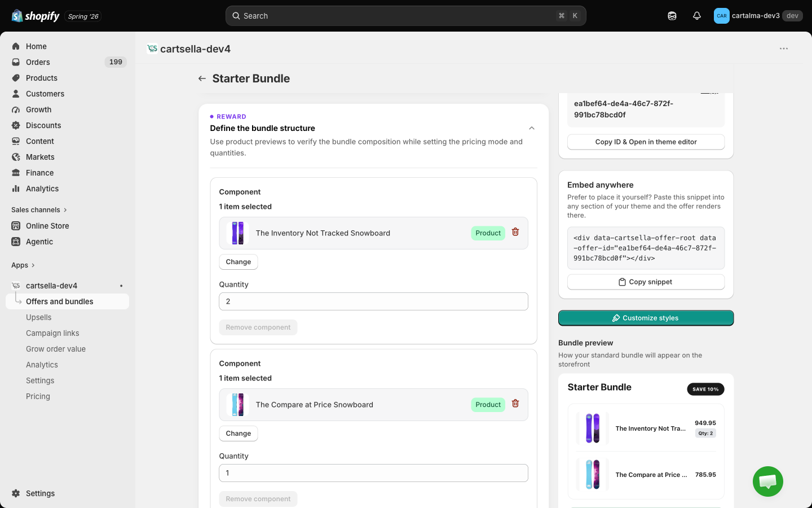Click the Shopify logo

point(36,16)
